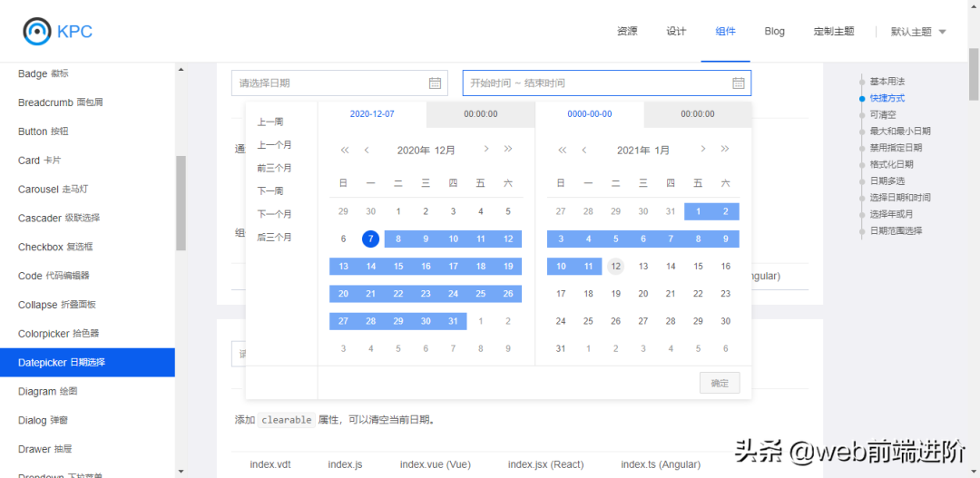Jump to next year in January panel
The height and width of the screenshot is (478, 980).
click(x=725, y=150)
